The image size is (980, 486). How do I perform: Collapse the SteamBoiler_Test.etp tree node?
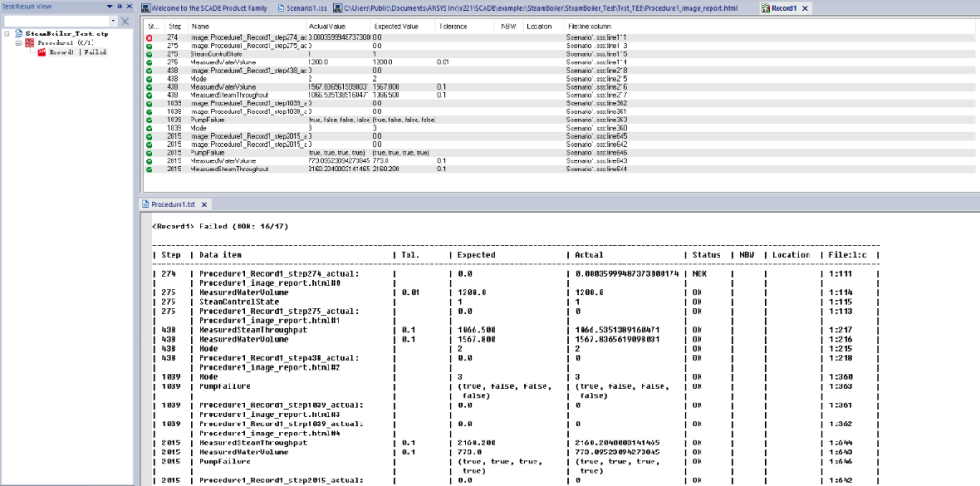(x=6, y=34)
